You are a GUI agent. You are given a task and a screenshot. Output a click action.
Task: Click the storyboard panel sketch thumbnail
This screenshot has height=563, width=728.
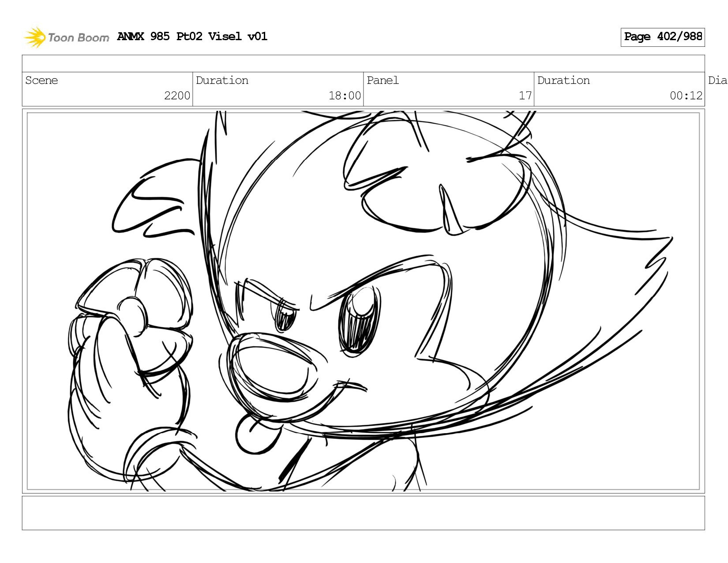click(363, 301)
